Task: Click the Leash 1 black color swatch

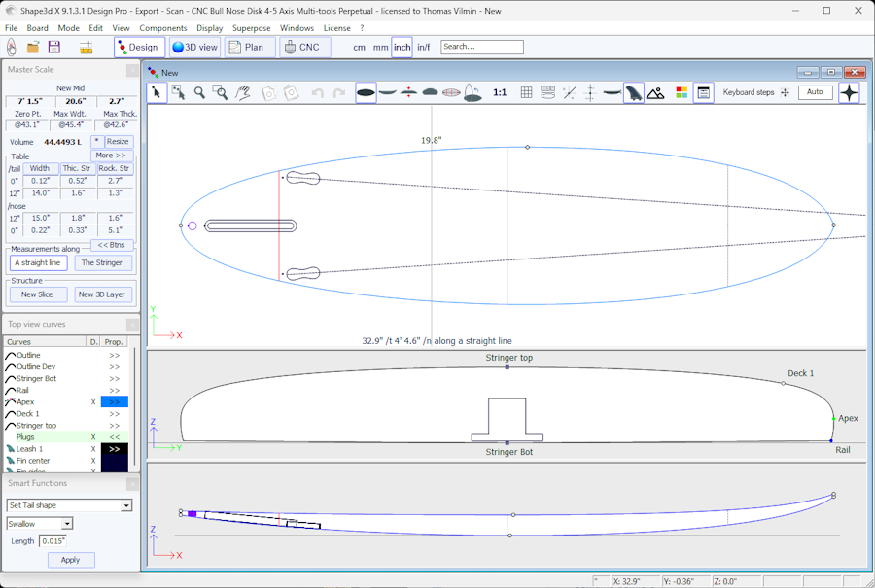Action: pyautogui.click(x=115, y=449)
